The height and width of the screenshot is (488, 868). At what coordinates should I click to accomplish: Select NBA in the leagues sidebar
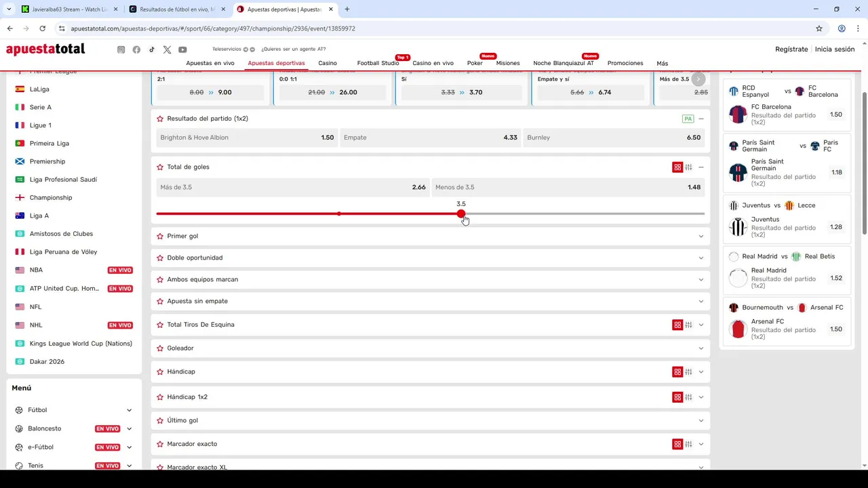point(36,270)
